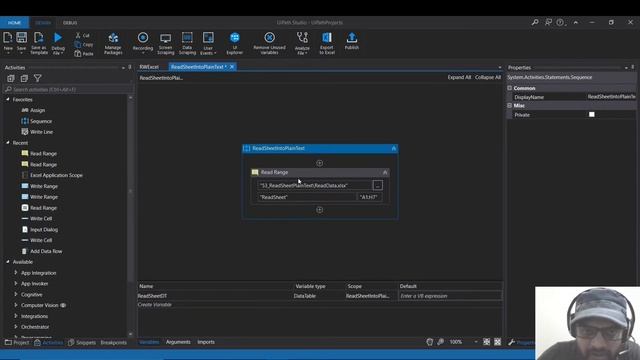This screenshot has width=640, height=360.
Task: Collapse the Recent group
Action: click(x=8, y=142)
